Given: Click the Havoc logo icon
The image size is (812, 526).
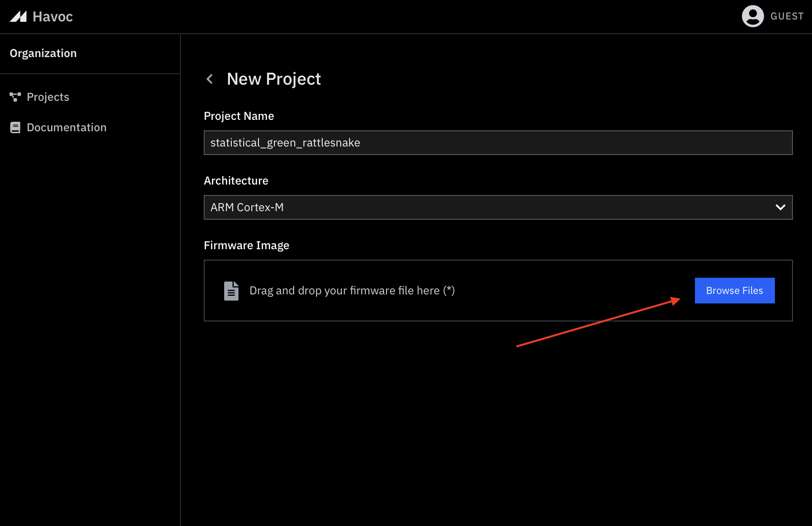Looking at the screenshot, I should (x=19, y=16).
